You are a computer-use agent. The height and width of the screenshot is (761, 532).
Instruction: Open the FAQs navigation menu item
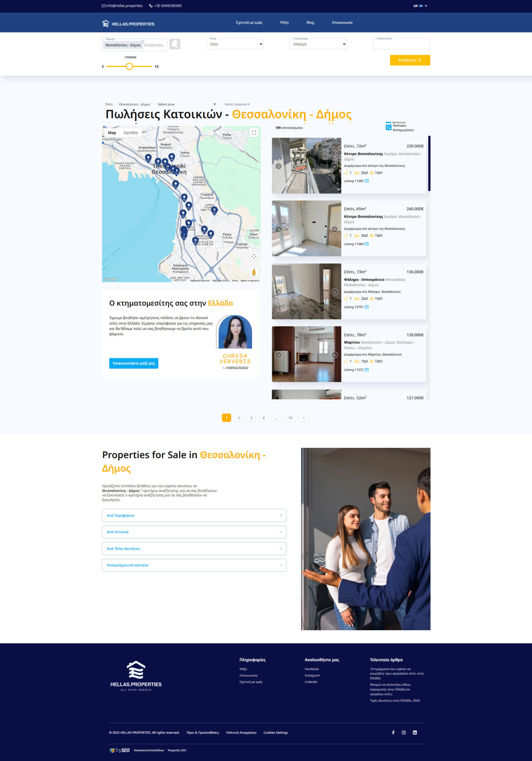[284, 23]
